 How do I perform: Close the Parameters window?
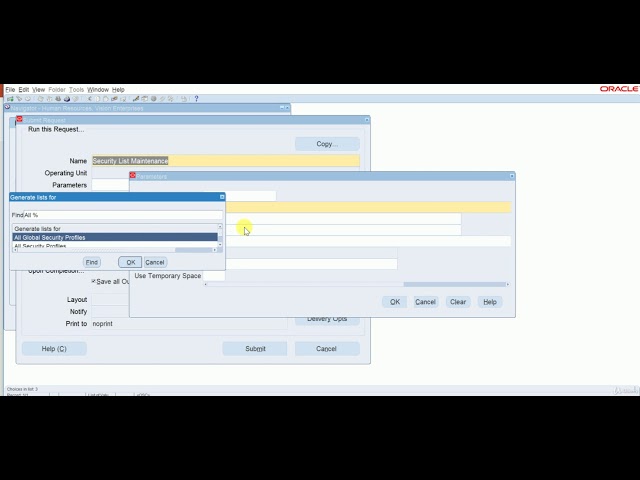tap(512, 176)
